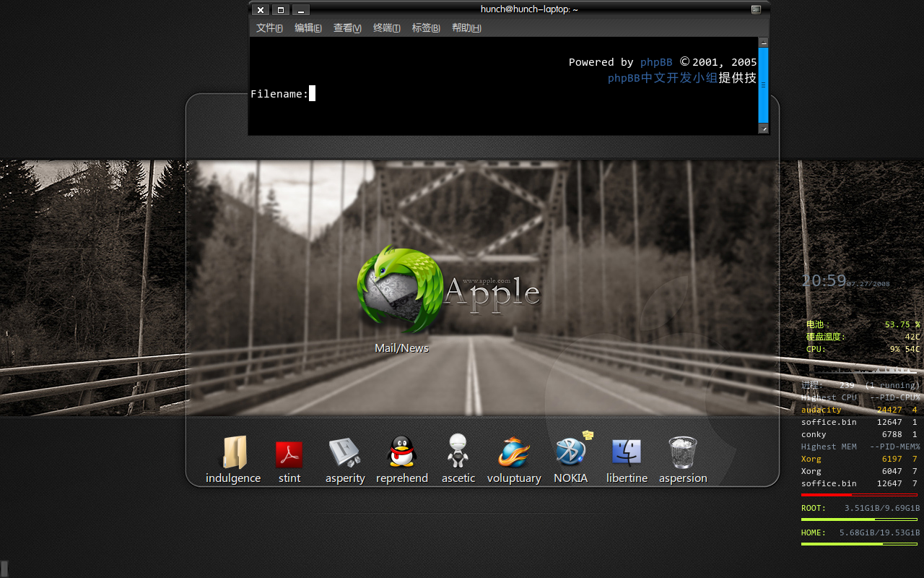
Task: Click the 电池 battery percentage line
Action: pos(863,324)
